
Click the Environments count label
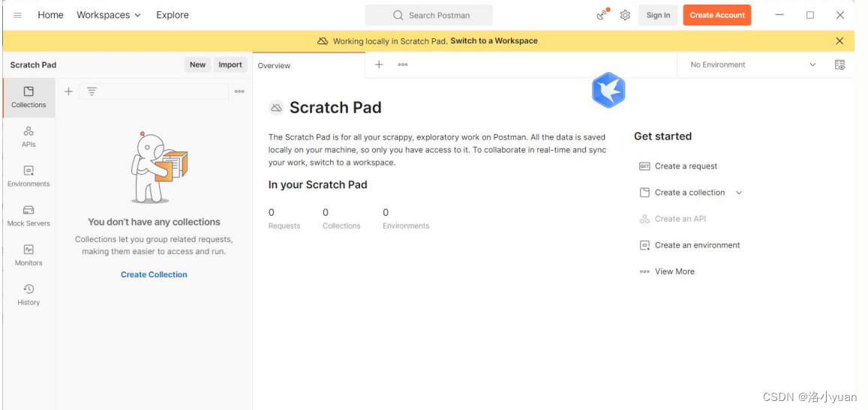click(x=406, y=226)
